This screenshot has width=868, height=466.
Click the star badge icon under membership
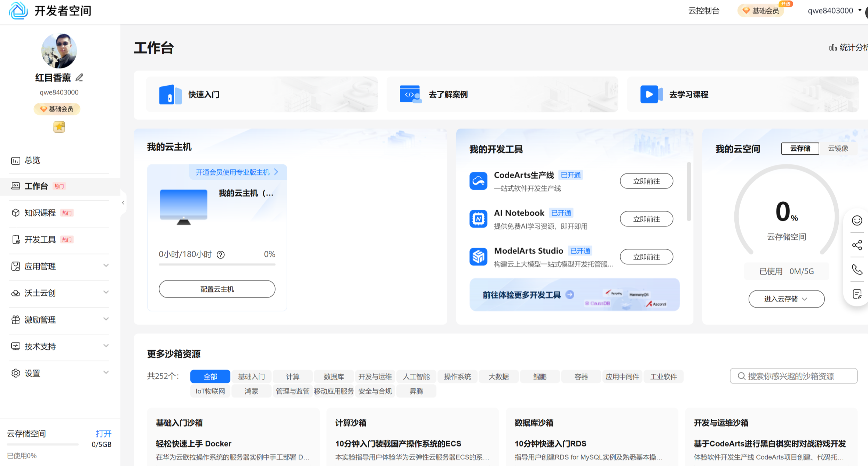click(59, 127)
